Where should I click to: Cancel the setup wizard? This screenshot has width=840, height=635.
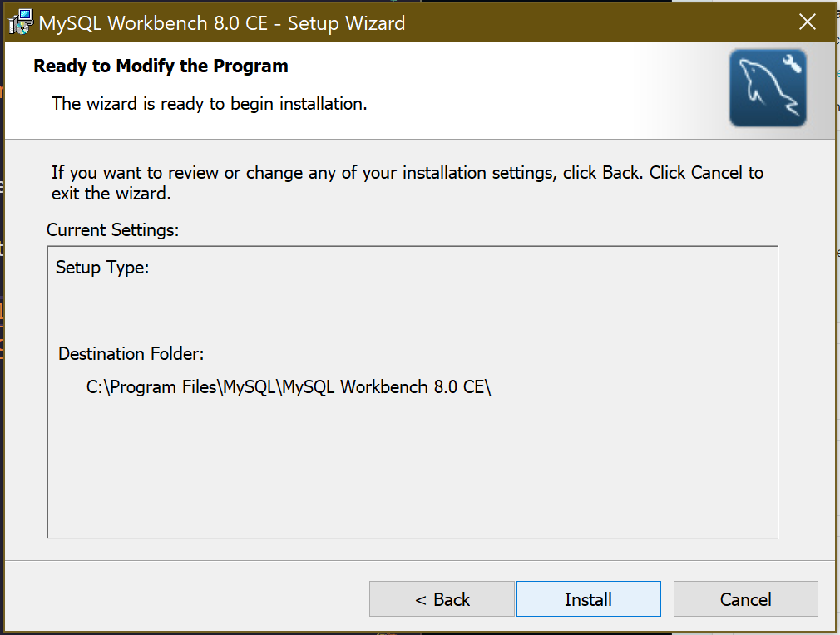click(745, 599)
